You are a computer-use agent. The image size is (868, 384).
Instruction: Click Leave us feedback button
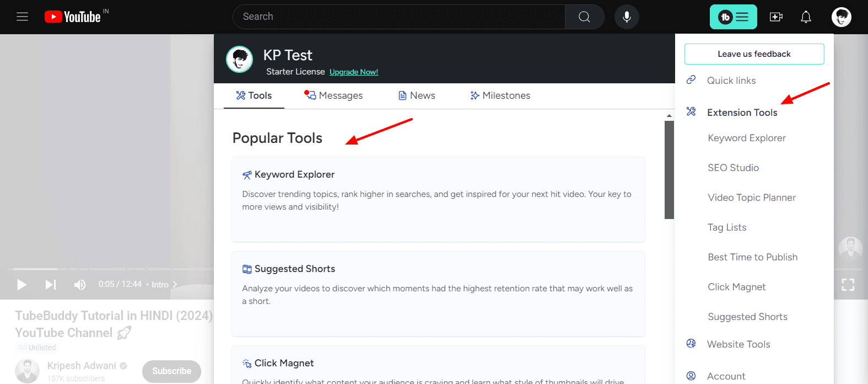(754, 54)
